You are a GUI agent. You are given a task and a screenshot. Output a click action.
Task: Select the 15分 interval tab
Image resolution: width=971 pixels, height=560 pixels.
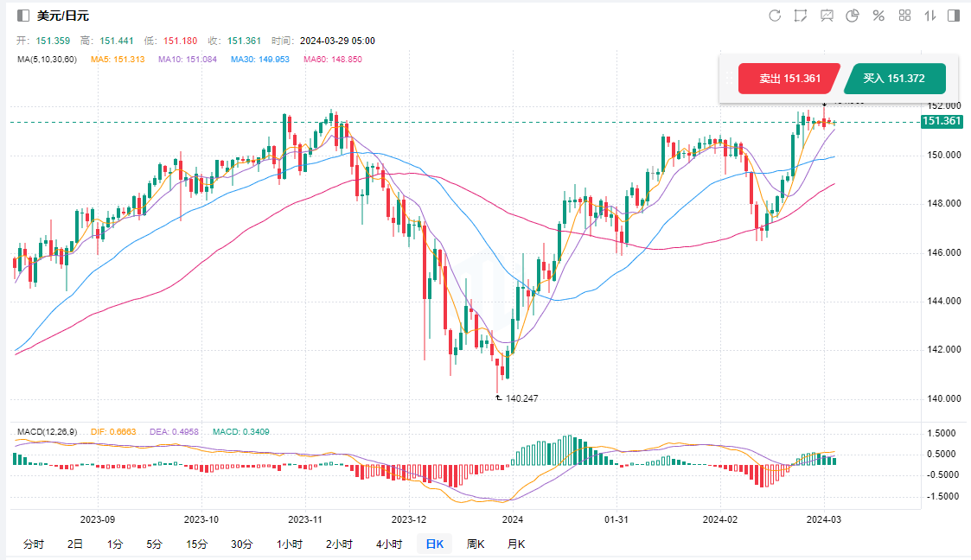click(196, 544)
